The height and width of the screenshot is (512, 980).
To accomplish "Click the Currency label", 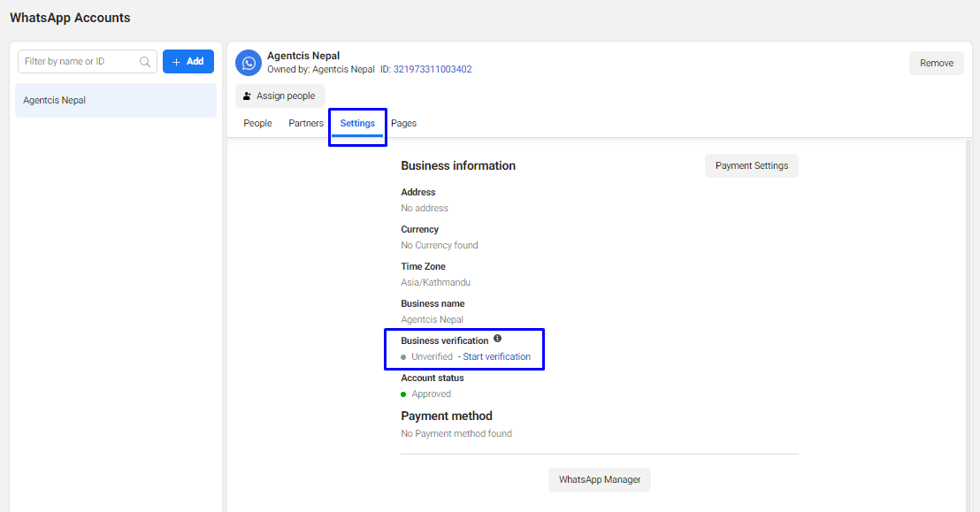I will point(419,229).
